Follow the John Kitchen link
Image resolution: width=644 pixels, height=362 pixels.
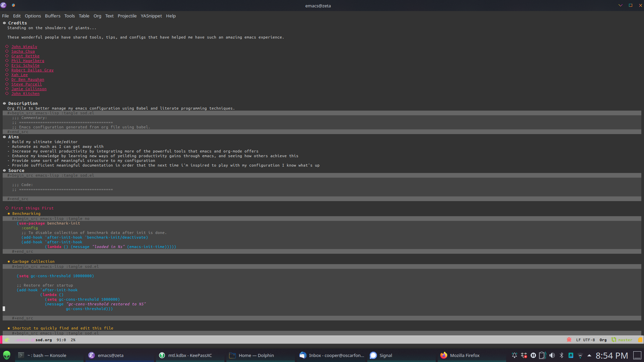coord(25,94)
